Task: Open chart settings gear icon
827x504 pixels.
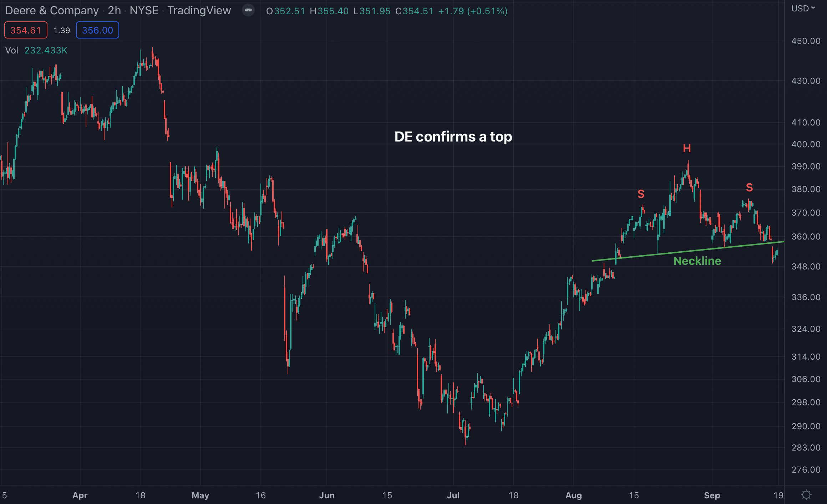Action: 806,495
